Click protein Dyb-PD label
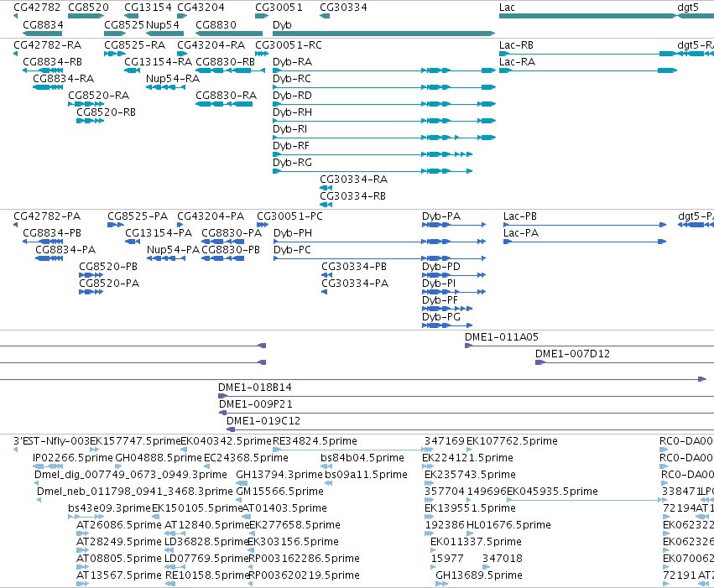Image resolution: width=714 pixels, height=588 pixels. (x=440, y=267)
